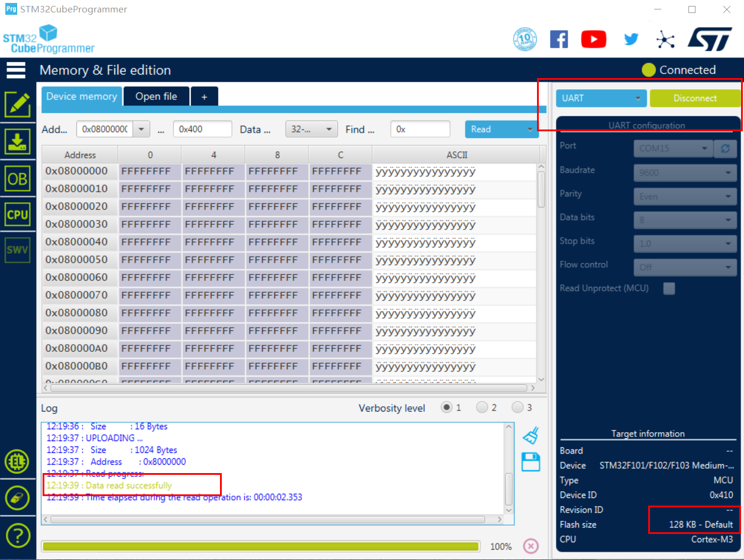Expand the UART connection type dropdown
Screen dimensions: 744x560
pyautogui.click(x=601, y=98)
